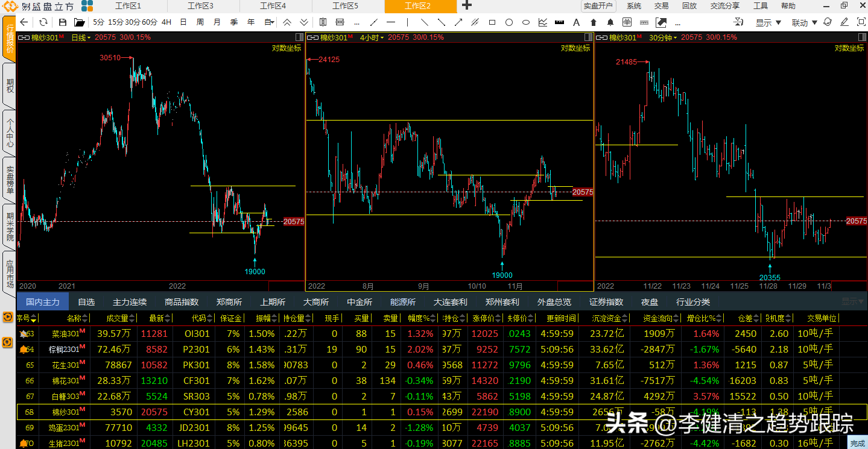Image resolution: width=868 pixels, height=449 pixels.
Task: Select the up arrow marker tool
Action: (x=594, y=22)
